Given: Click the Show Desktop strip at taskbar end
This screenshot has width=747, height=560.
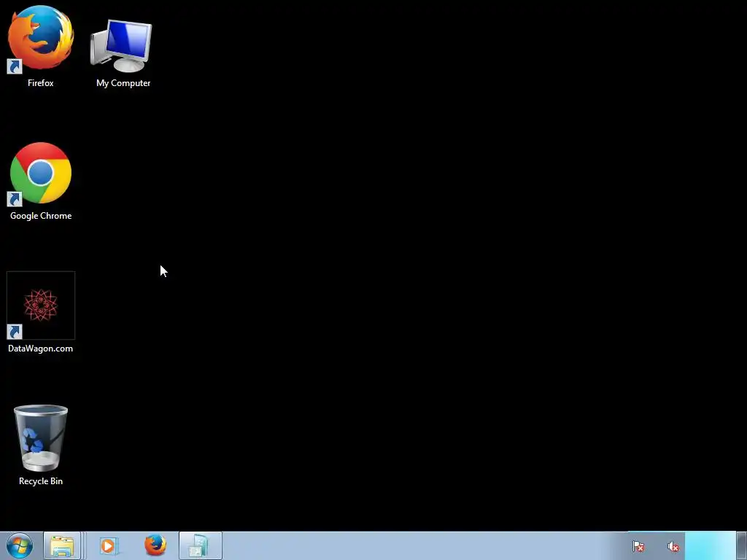Looking at the screenshot, I should click(x=741, y=545).
